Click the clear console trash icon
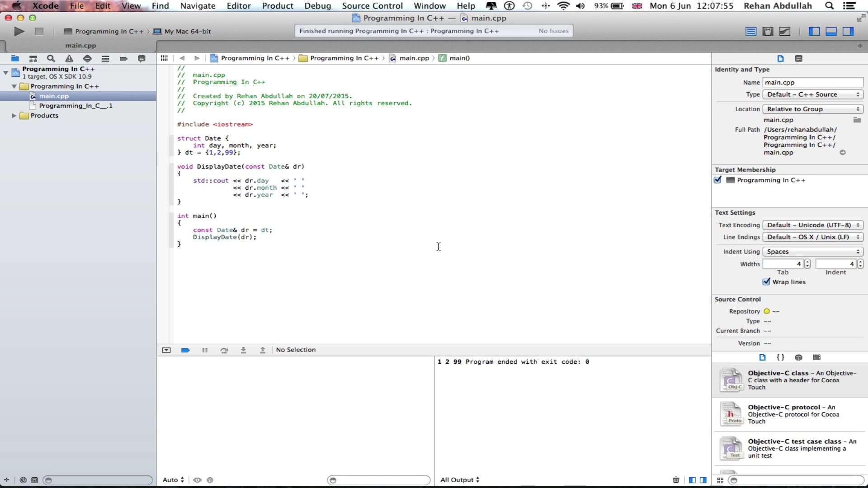The width and height of the screenshot is (868, 488). tap(676, 480)
